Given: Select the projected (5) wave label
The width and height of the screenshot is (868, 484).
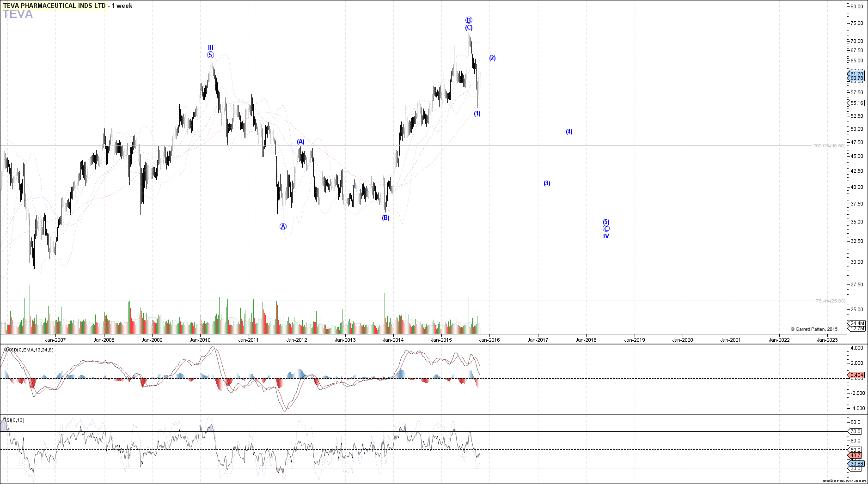Looking at the screenshot, I should click(x=606, y=222).
